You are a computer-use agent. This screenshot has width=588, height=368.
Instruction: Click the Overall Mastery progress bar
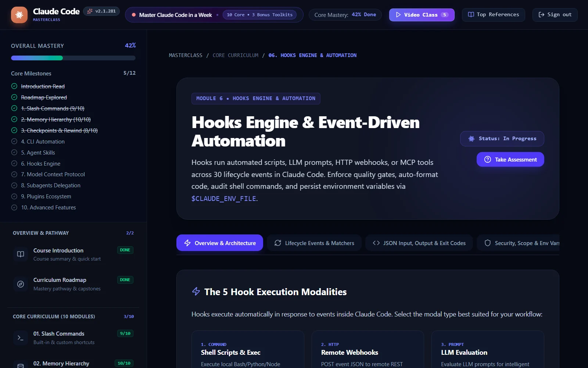click(73, 58)
